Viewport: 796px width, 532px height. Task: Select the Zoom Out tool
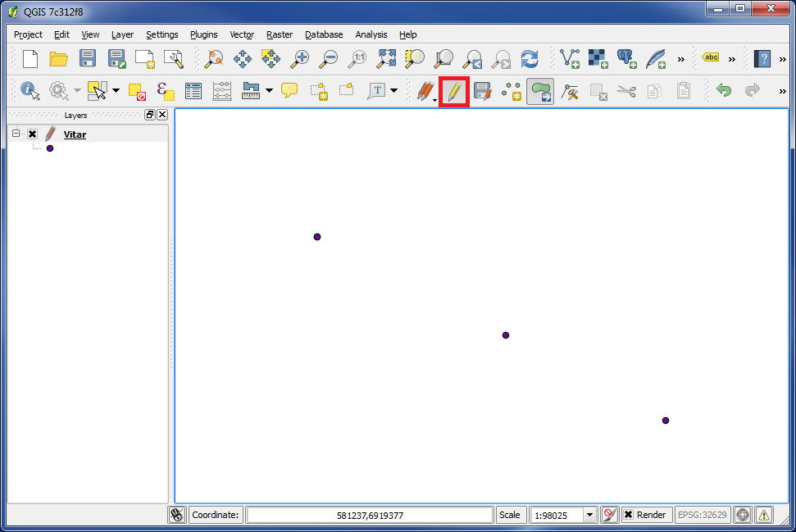[329, 59]
